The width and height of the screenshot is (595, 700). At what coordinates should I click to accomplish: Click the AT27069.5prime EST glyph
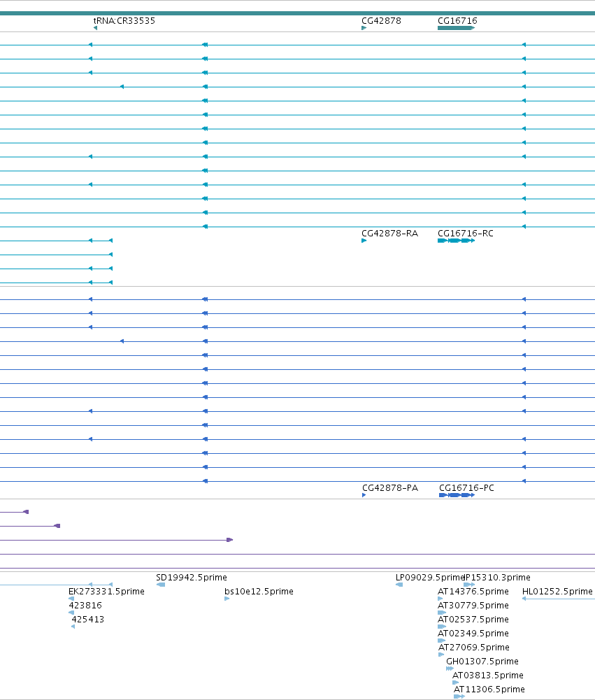coord(441,655)
